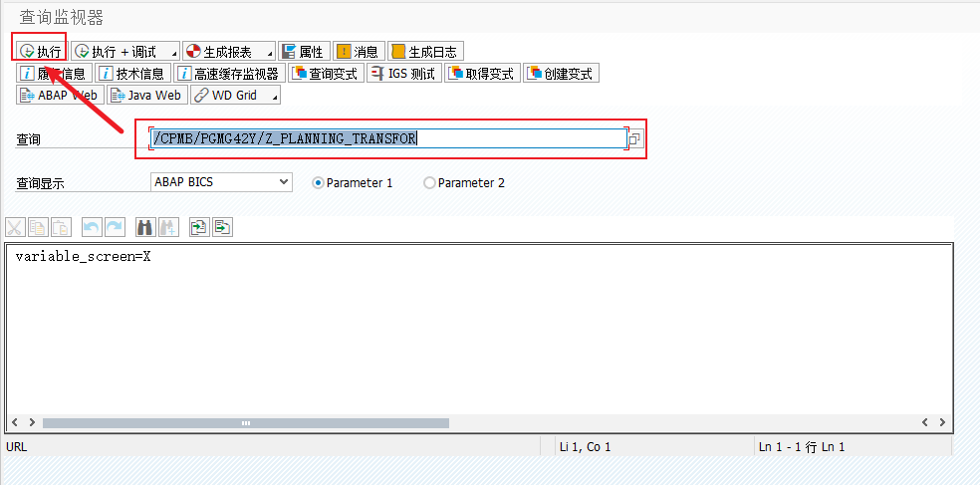The width and height of the screenshot is (980, 485).
Task: Click the 查询变式 button
Action: pyautogui.click(x=326, y=73)
